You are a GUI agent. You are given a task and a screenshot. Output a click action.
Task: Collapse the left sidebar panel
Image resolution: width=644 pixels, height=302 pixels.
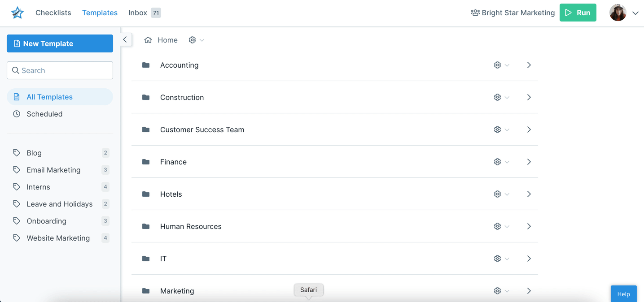[x=125, y=39]
